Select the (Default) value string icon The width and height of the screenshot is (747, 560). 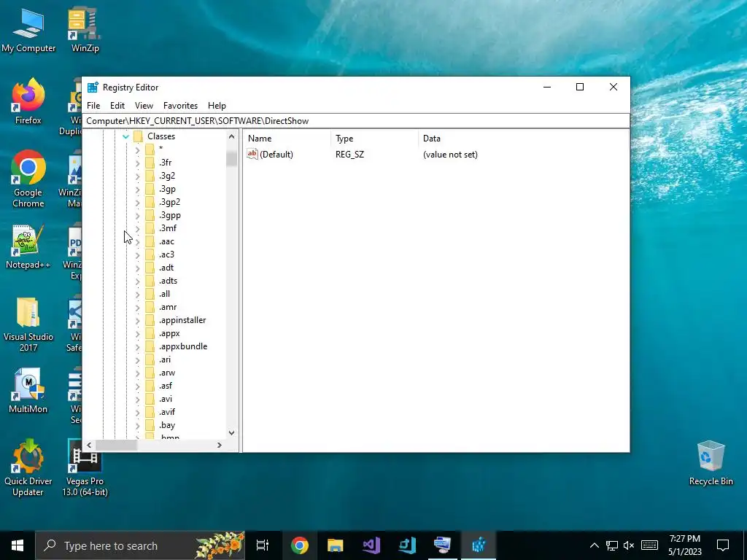point(252,154)
